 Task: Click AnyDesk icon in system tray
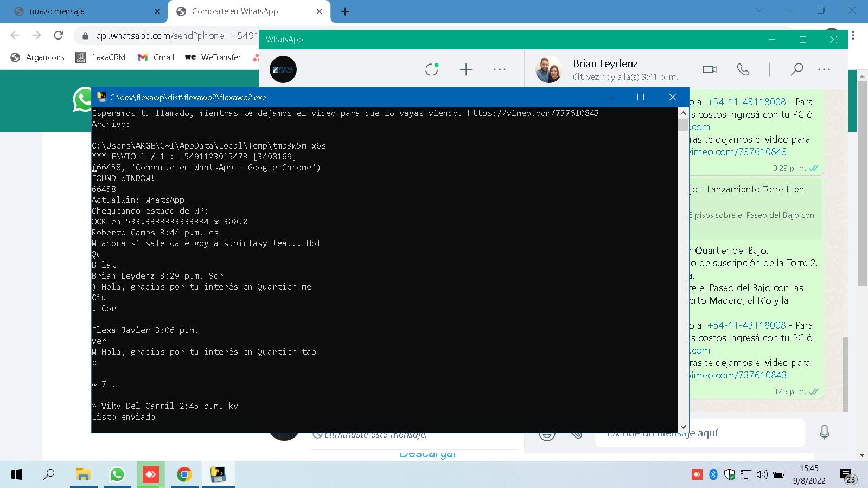697,475
